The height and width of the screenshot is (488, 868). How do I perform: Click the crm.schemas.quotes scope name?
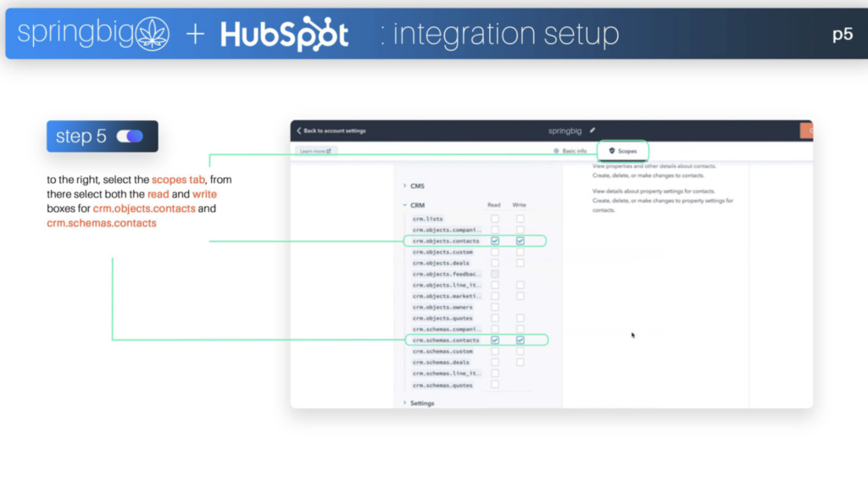click(x=442, y=385)
